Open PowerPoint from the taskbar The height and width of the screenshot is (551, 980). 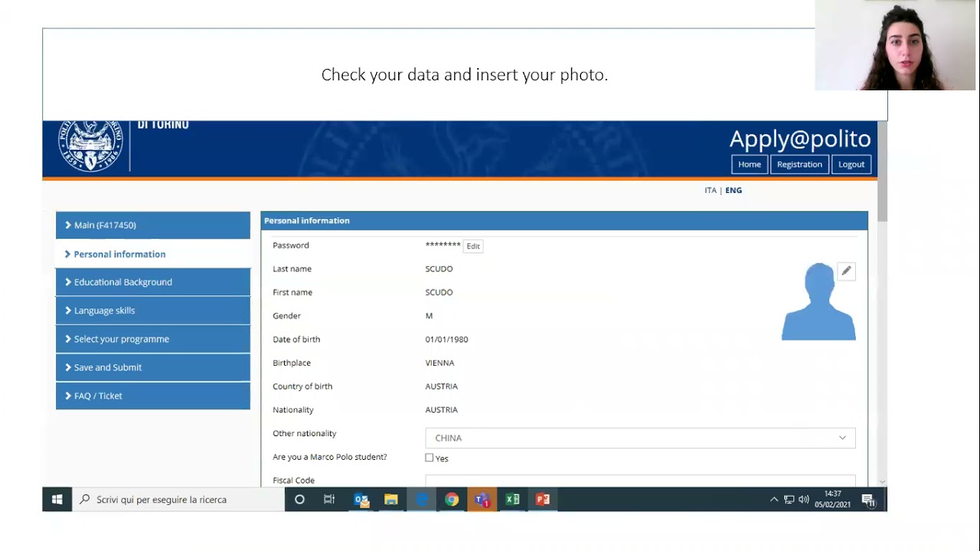coord(543,500)
